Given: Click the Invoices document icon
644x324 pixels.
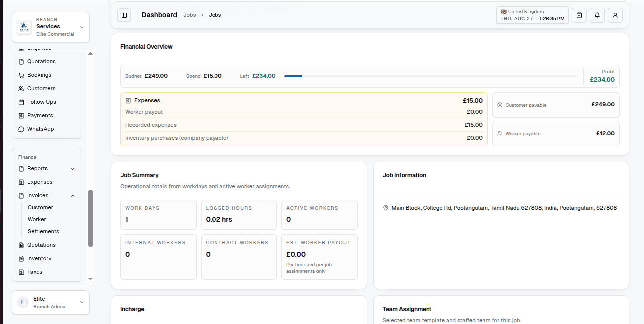Looking at the screenshot, I should 21,196.
